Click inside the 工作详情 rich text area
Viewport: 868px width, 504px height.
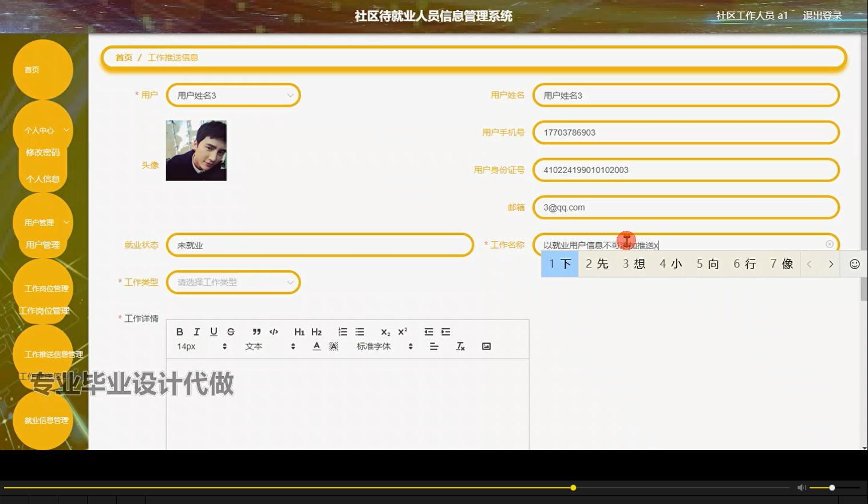tap(348, 404)
